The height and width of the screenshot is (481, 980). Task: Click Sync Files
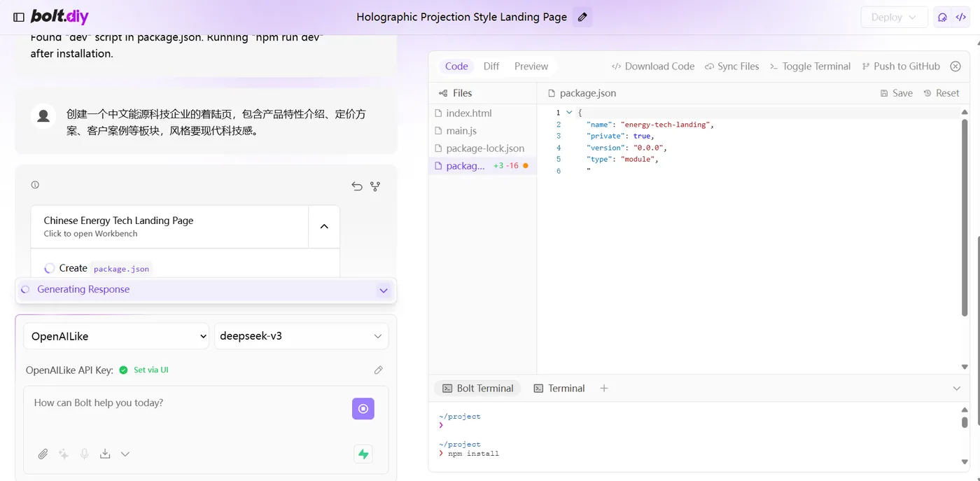point(732,67)
